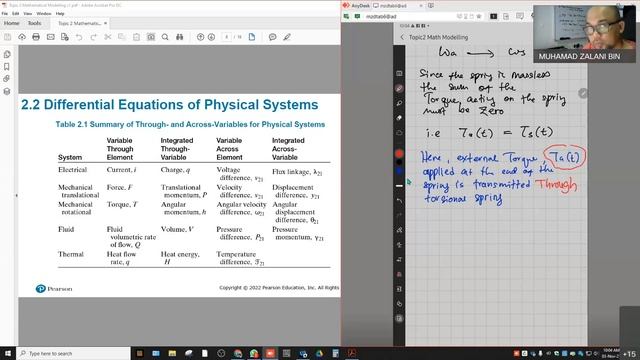Image resolution: width=640 pixels, height=360 pixels.
Task: Select the eraser tool in notes app sidebar
Action: [399, 118]
